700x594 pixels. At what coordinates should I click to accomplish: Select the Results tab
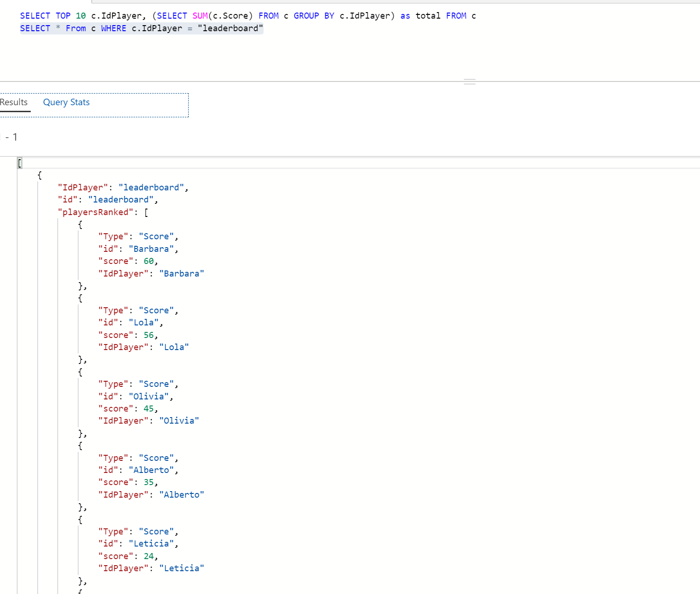(x=14, y=102)
